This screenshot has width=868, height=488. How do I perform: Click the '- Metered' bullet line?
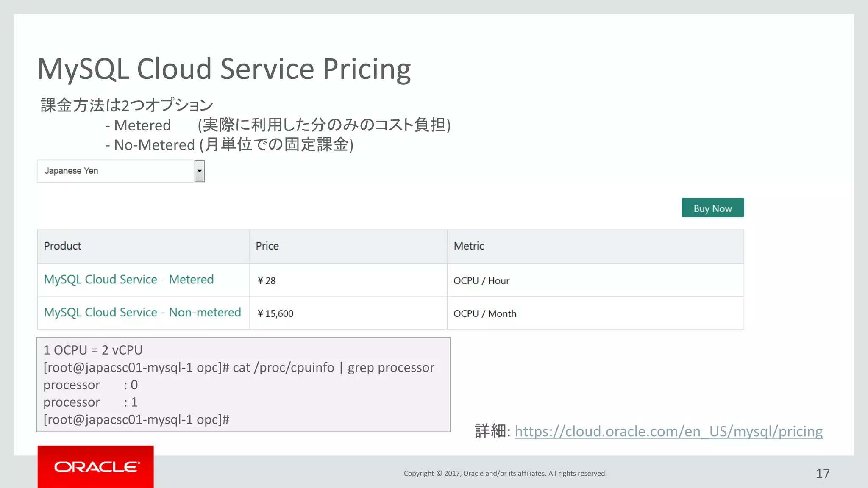click(278, 125)
